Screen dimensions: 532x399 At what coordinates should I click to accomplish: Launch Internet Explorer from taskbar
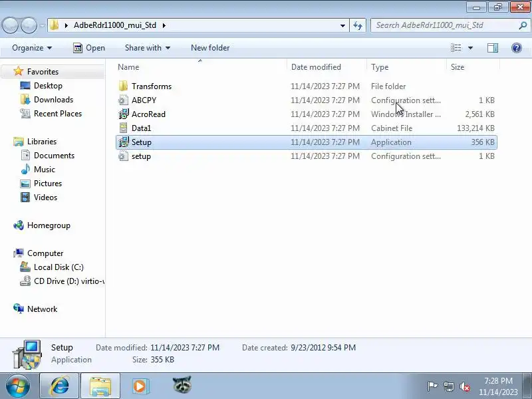pyautogui.click(x=59, y=386)
